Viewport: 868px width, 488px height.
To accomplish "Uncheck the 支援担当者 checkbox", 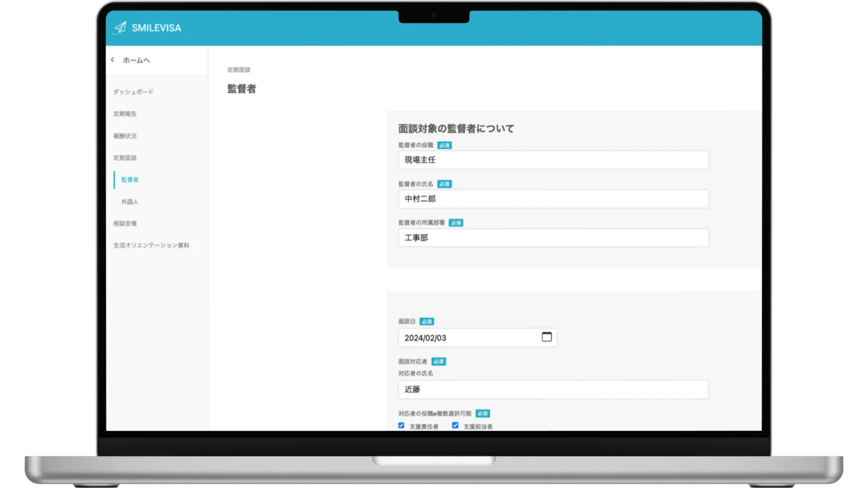I will click(x=455, y=426).
